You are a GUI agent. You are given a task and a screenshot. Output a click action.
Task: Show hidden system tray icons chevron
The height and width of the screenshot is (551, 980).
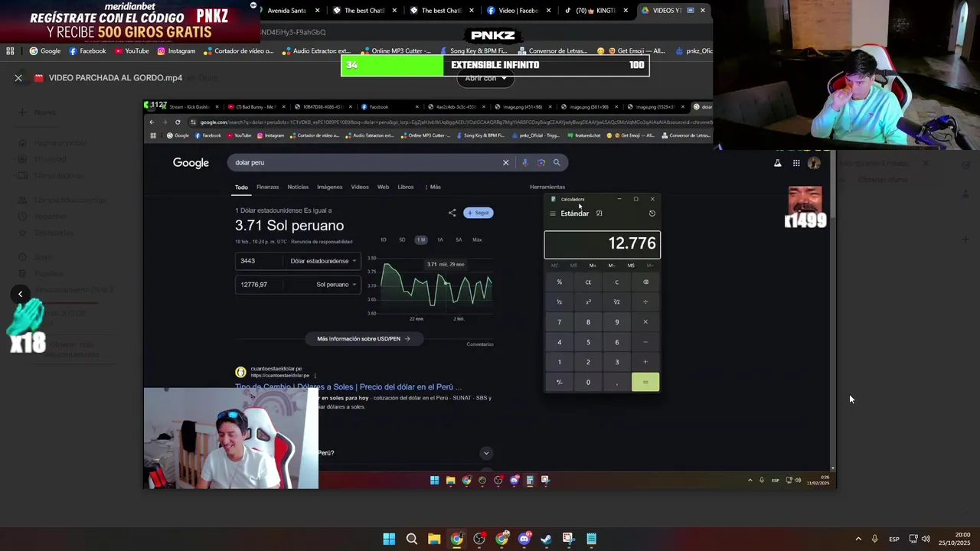[x=858, y=539]
